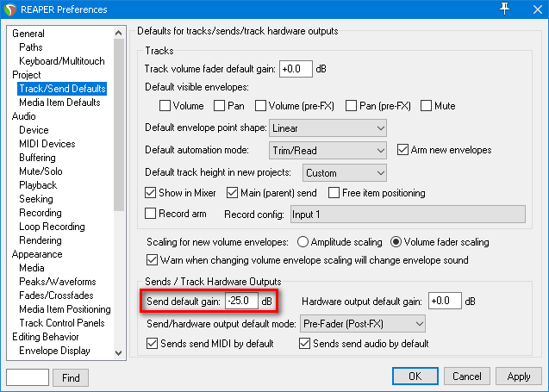Select Audio in the category tree
Screen dimensions: 549x392
tap(24, 116)
